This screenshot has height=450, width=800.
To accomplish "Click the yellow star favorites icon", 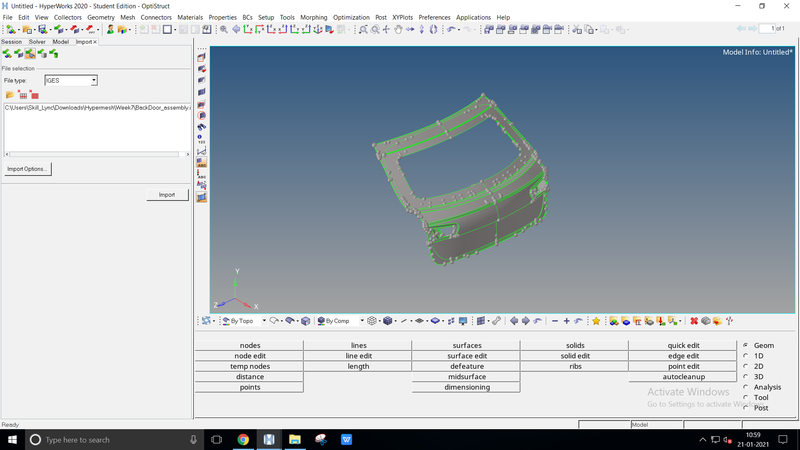I will click(596, 321).
